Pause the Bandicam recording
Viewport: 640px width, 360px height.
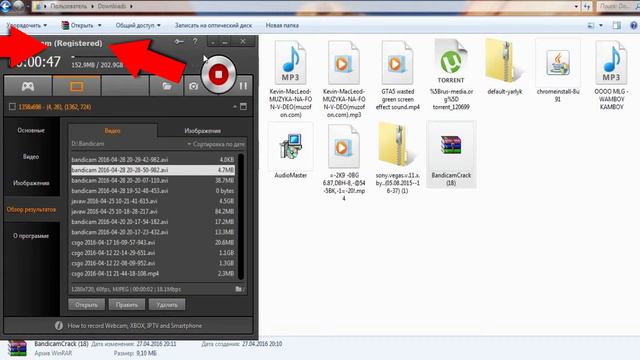click(x=243, y=86)
